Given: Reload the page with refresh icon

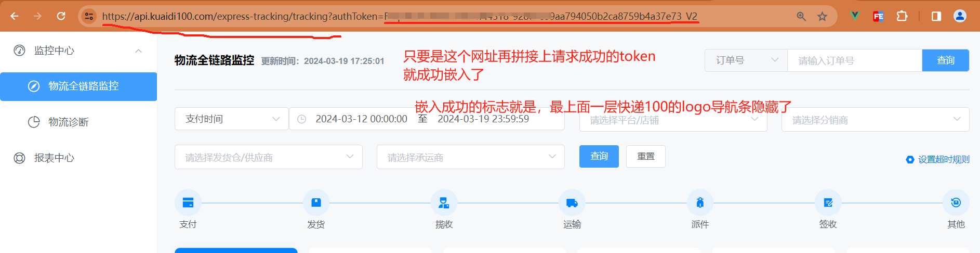Looking at the screenshot, I should pyautogui.click(x=61, y=16).
